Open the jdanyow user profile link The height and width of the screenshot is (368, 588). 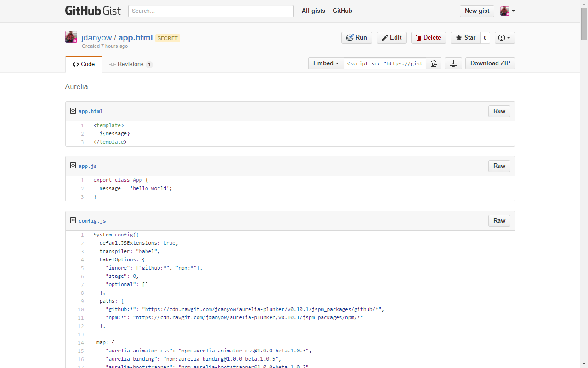pos(96,38)
